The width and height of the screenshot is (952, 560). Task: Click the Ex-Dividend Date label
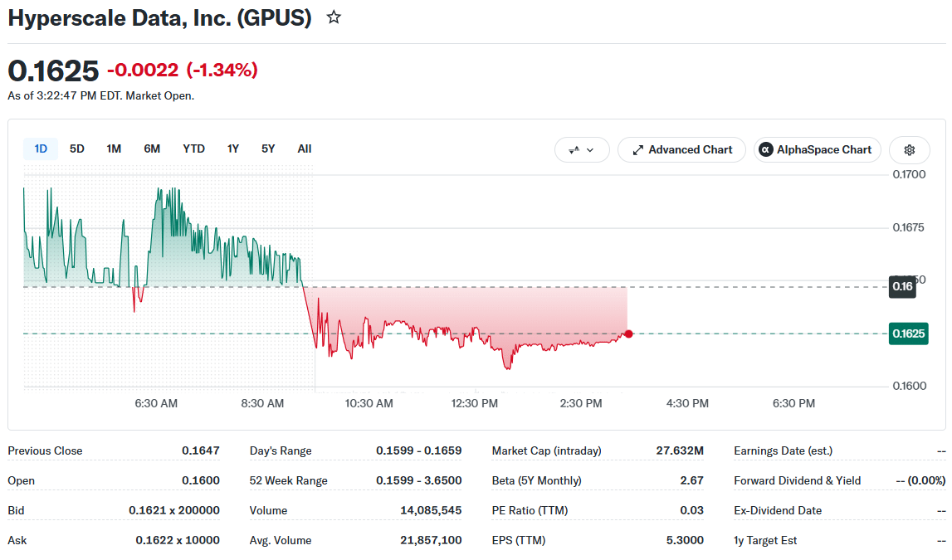[x=778, y=510]
